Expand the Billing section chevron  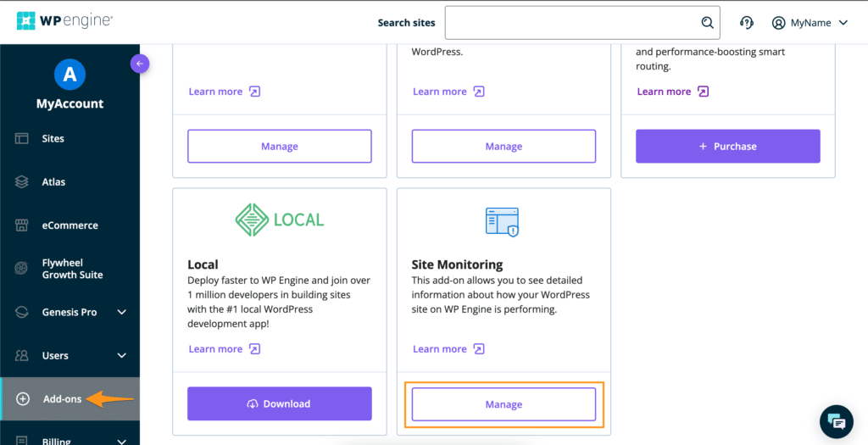click(x=121, y=440)
